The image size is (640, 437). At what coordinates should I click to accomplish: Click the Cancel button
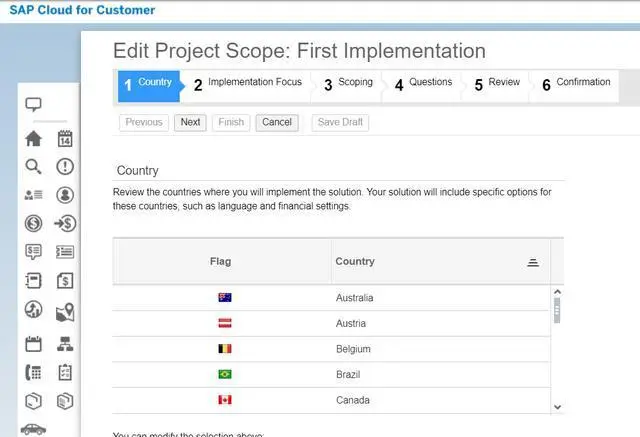277,122
